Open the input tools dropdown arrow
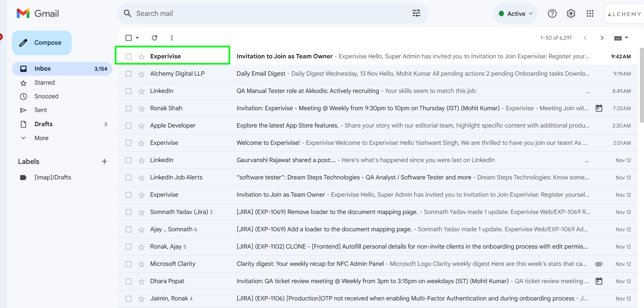Image resolution: width=644 pixels, height=308 pixels. [627, 38]
